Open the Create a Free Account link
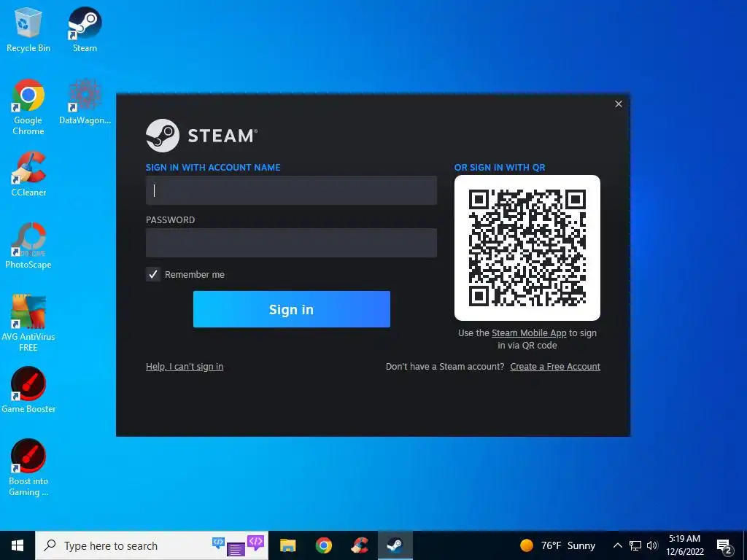747x560 pixels. point(555,367)
